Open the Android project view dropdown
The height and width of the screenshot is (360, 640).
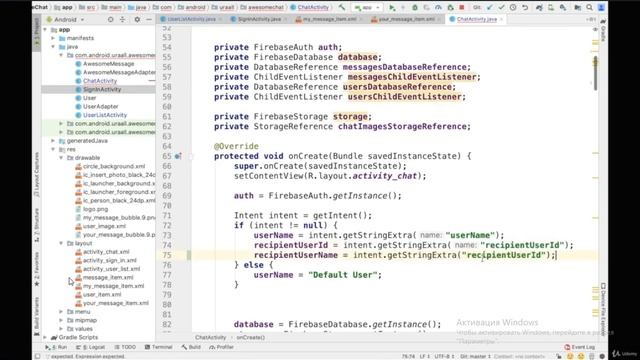pyautogui.click(x=65, y=19)
